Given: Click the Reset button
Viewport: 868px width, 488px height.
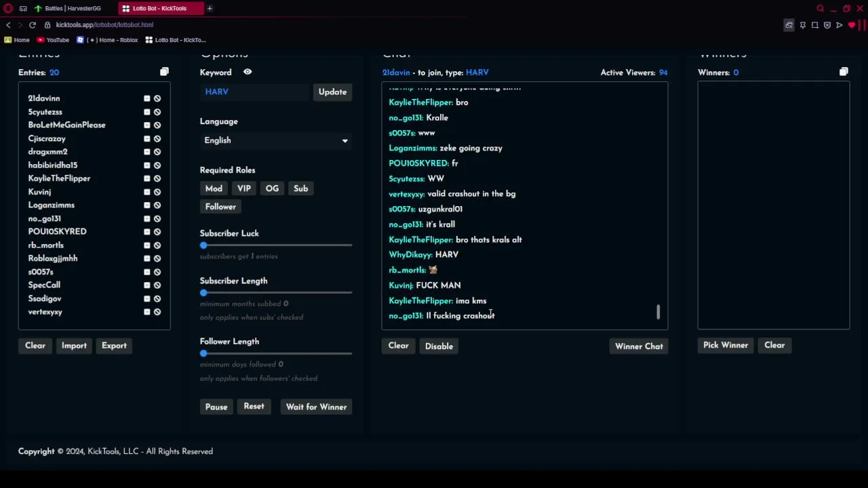Looking at the screenshot, I should (x=254, y=407).
